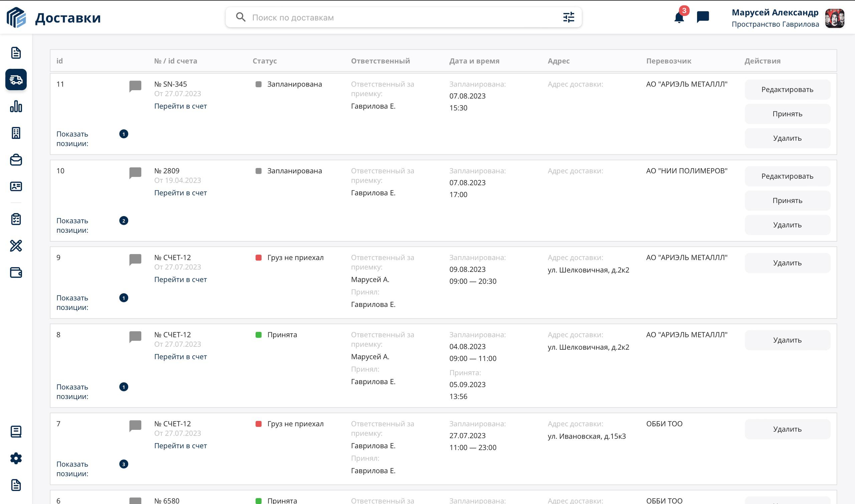Open comment icon for delivery 9

135,260
